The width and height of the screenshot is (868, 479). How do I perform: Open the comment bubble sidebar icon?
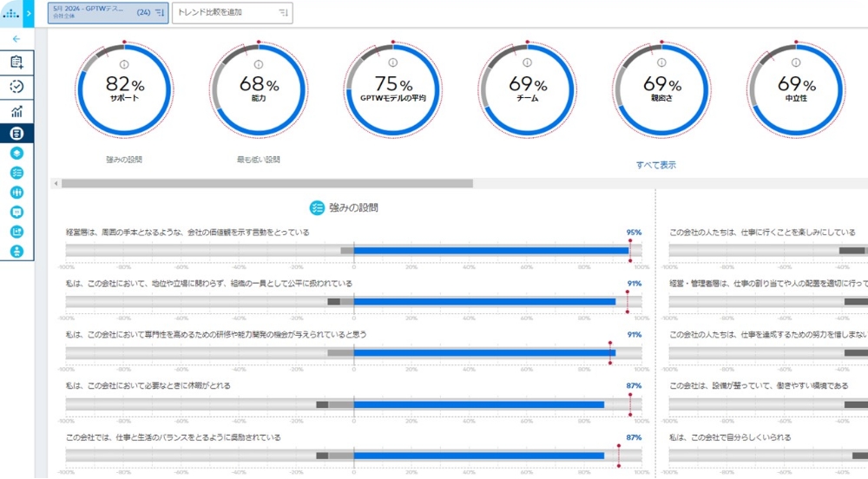(x=16, y=212)
